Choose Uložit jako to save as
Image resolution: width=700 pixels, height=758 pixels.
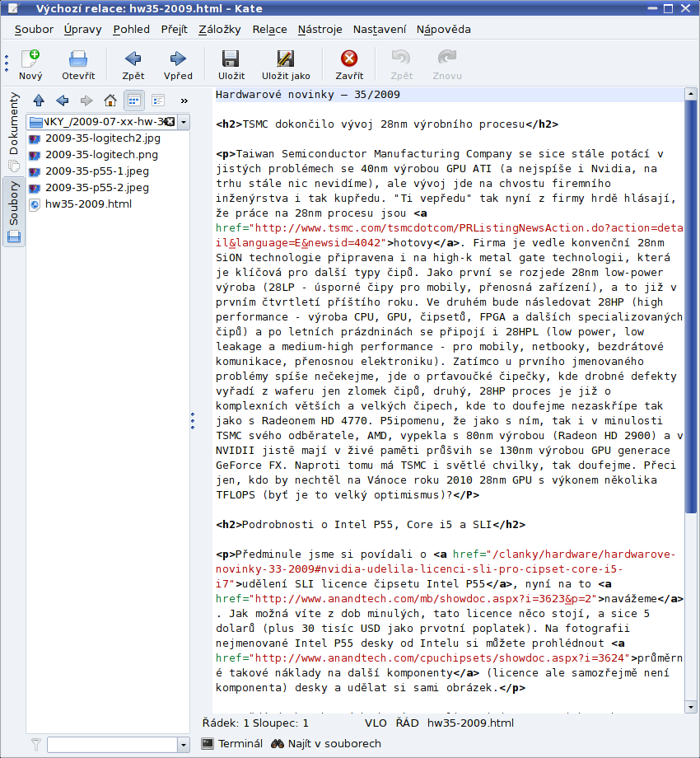pyautogui.click(x=286, y=64)
